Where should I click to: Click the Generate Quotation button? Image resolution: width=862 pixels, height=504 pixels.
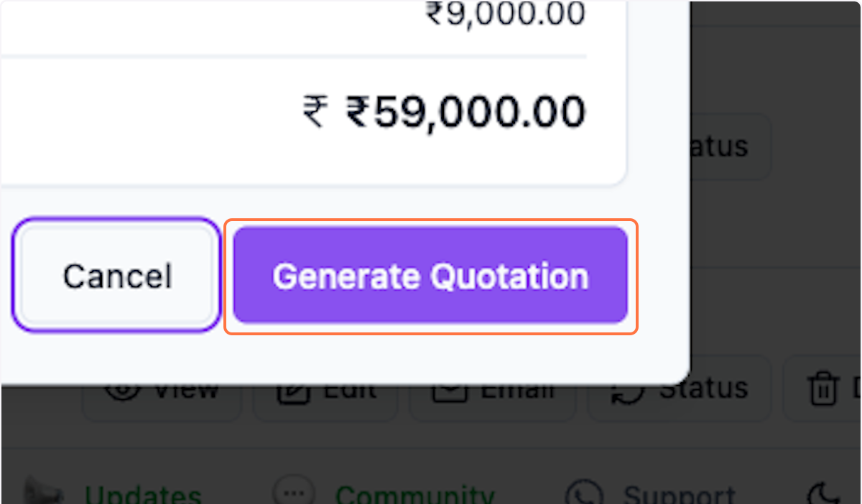pyautogui.click(x=430, y=276)
